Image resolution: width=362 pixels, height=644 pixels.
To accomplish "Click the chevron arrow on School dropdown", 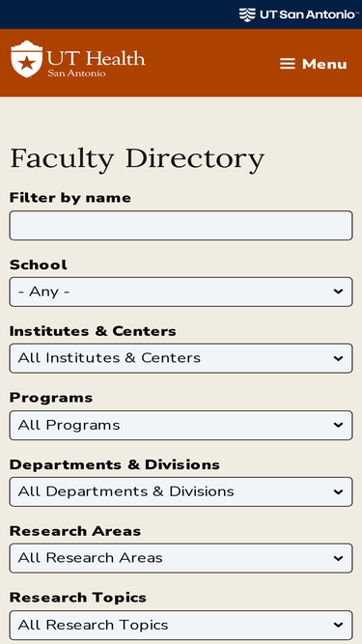I will coord(338,292).
